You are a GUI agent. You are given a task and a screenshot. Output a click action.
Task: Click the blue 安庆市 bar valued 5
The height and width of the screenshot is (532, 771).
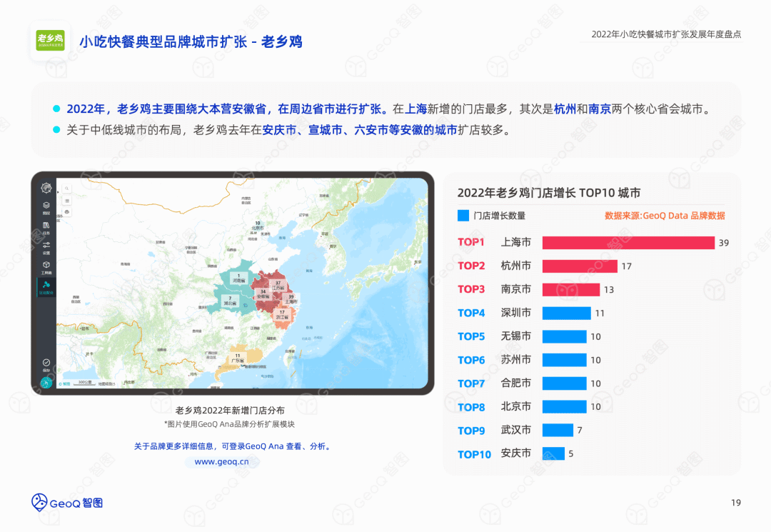(553, 453)
